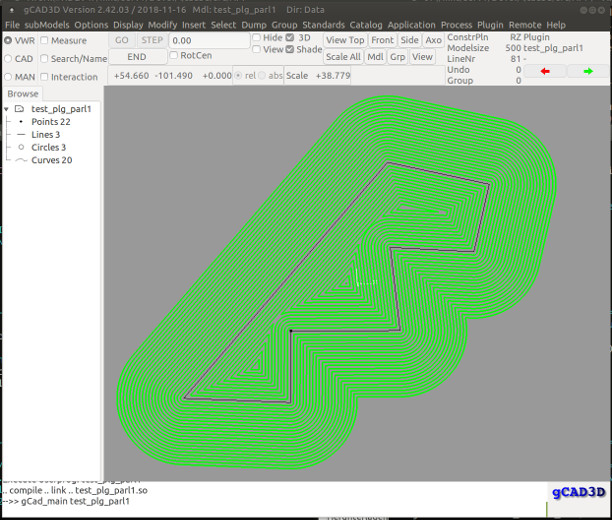
Task: Select the MAN mode radio button
Action: pyautogui.click(x=8, y=77)
